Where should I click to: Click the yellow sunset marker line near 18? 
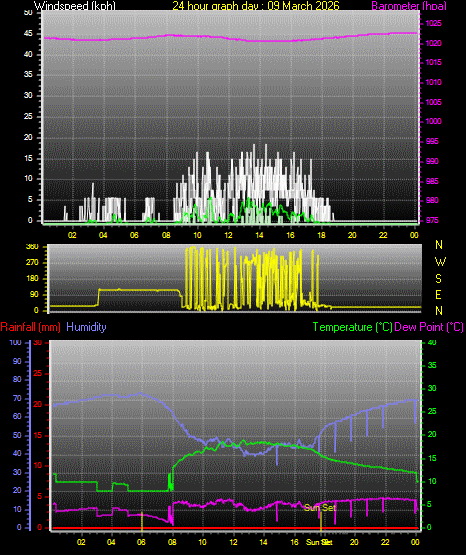coord(321,521)
